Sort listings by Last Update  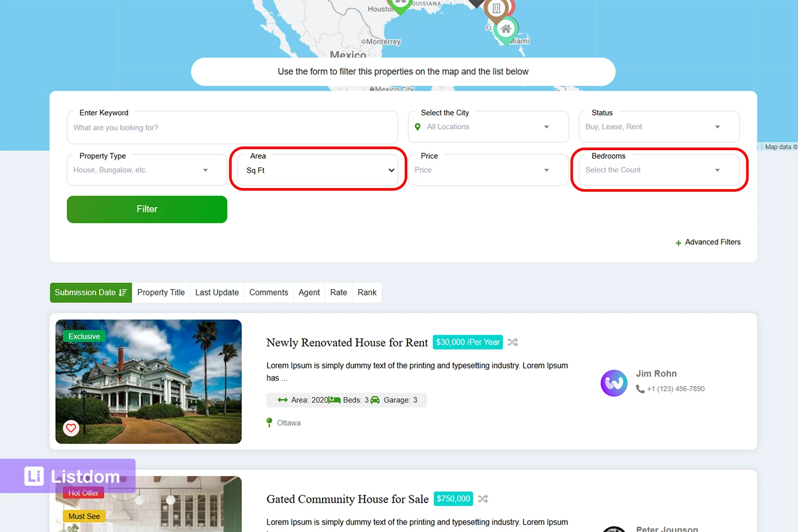coord(217,292)
